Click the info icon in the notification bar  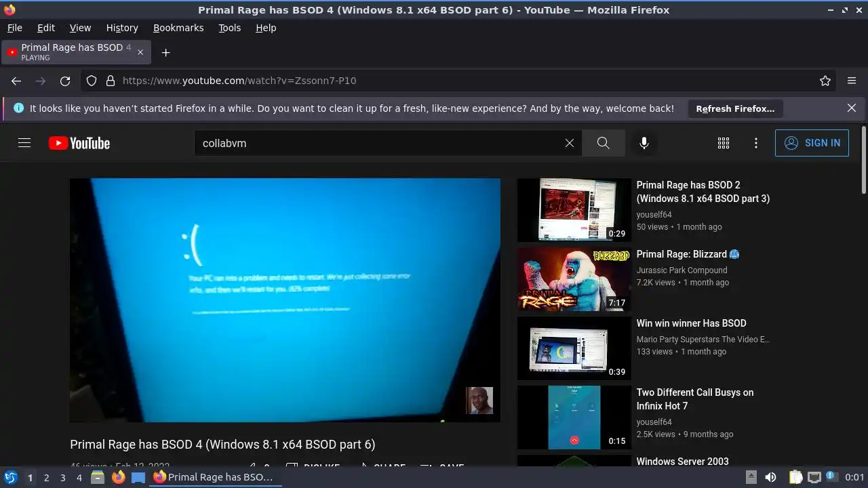point(18,108)
